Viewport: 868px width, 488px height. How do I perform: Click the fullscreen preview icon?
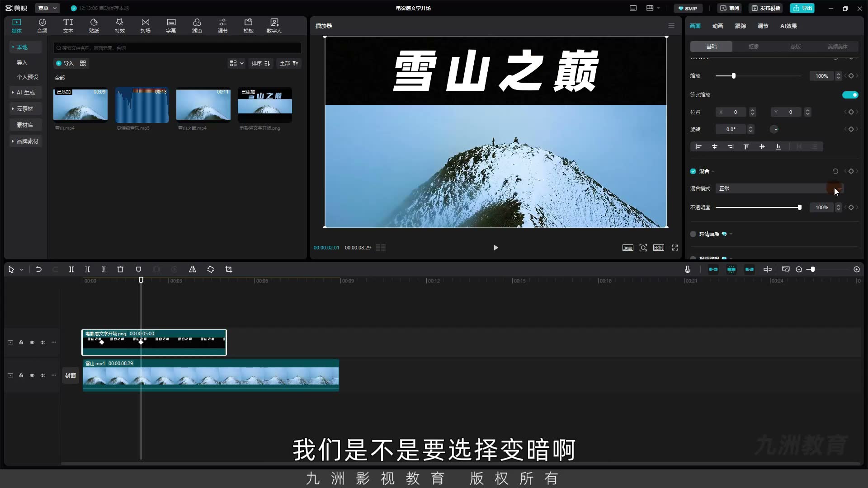coord(675,248)
